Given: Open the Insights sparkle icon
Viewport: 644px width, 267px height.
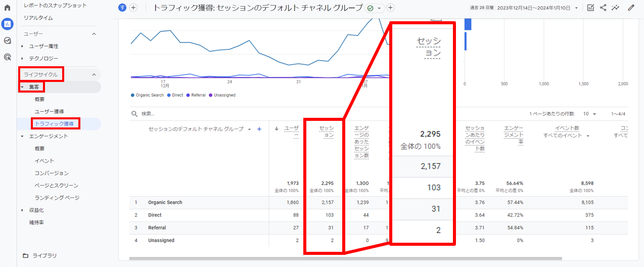Looking at the screenshot, I should click(x=615, y=8).
